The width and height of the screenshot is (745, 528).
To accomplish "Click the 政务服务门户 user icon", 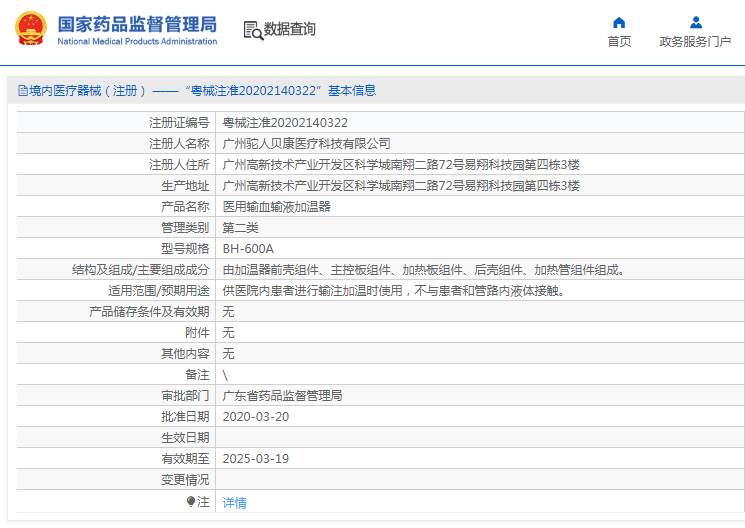I will (x=696, y=22).
